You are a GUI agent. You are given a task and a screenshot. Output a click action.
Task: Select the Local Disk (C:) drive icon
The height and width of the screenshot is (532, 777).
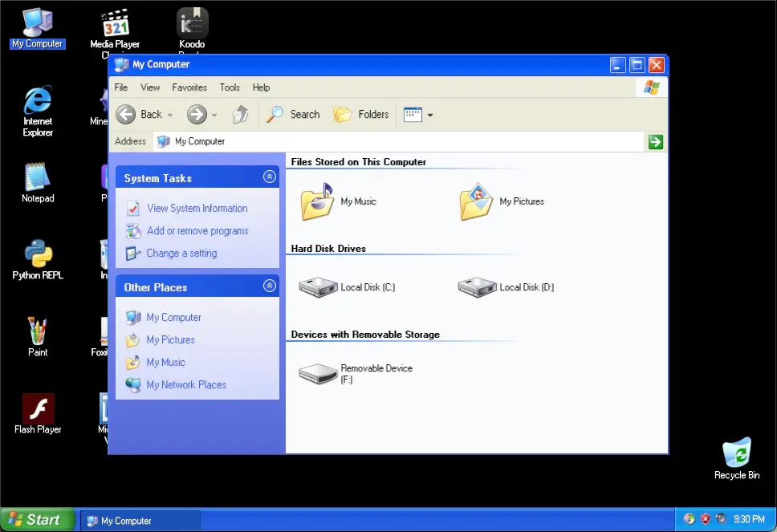(x=318, y=287)
